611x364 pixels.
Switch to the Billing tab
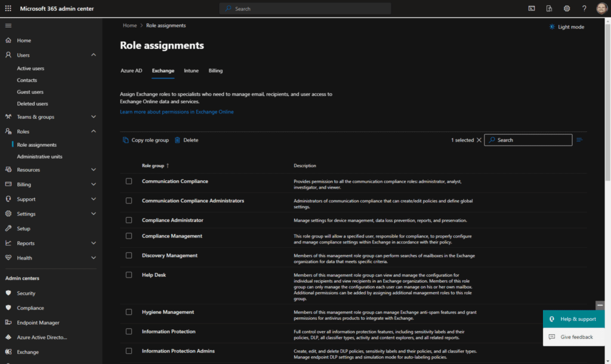[215, 70]
